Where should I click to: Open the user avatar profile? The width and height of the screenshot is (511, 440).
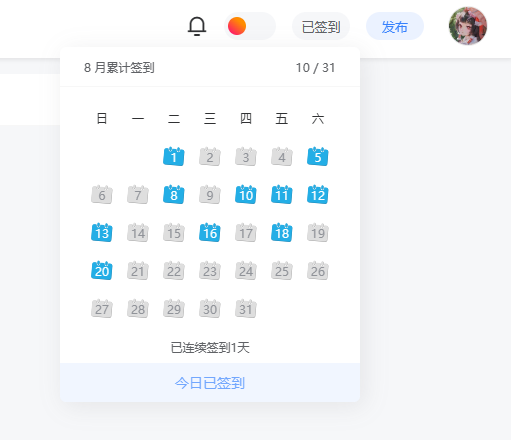[468, 26]
